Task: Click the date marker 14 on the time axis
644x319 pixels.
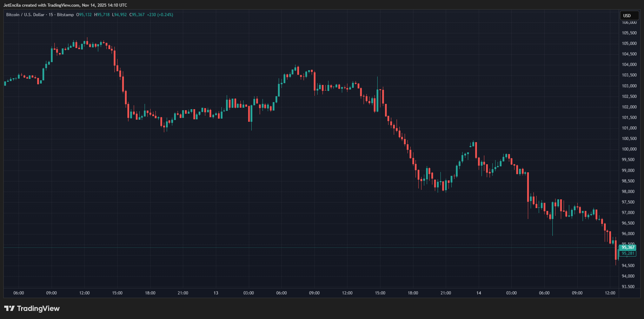Action: [x=479, y=293]
